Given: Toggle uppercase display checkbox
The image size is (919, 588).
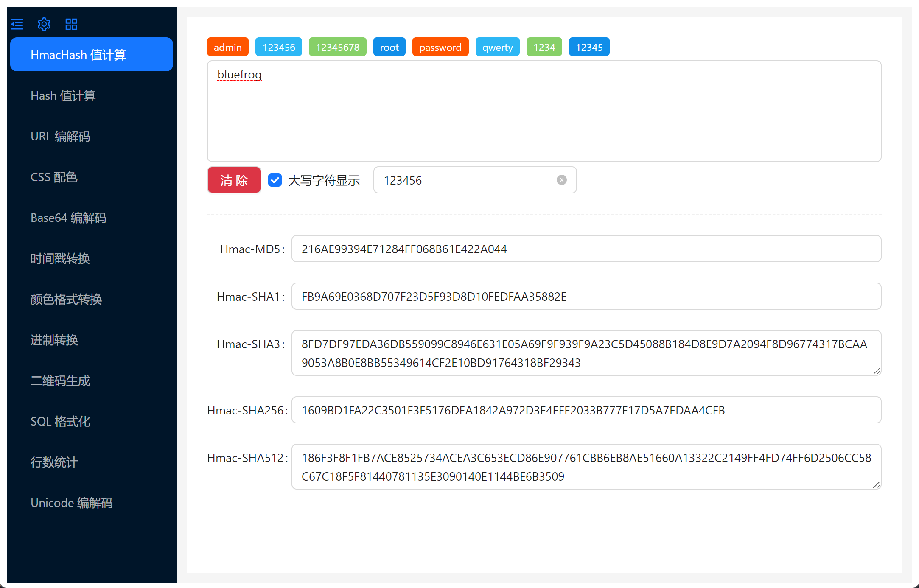Looking at the screenshot, I should [275, 180].
